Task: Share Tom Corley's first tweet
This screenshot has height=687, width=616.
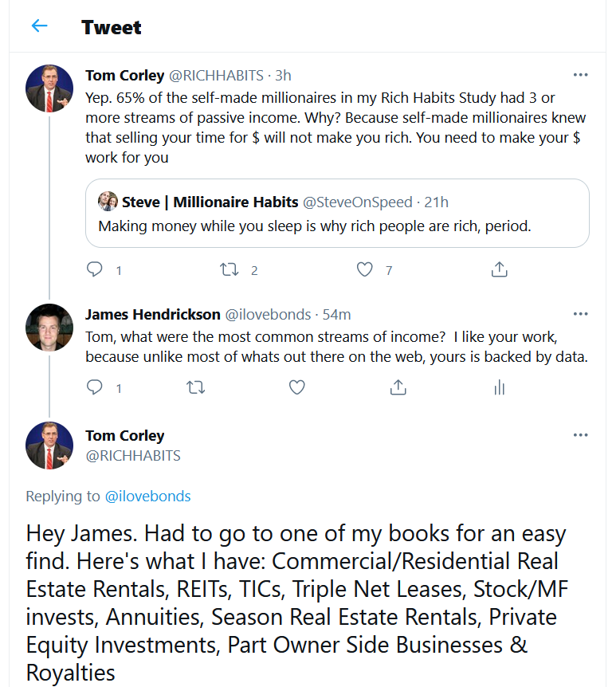Action: [499, 269]
